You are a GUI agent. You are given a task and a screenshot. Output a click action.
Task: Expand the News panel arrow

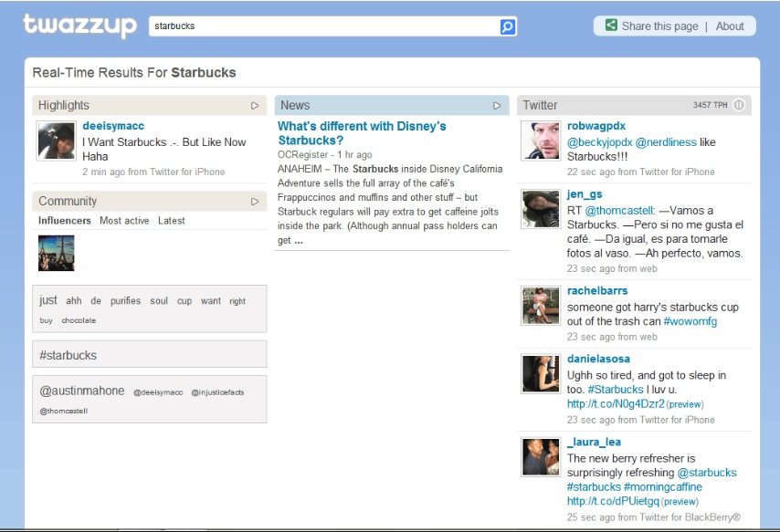click(497, 105)
